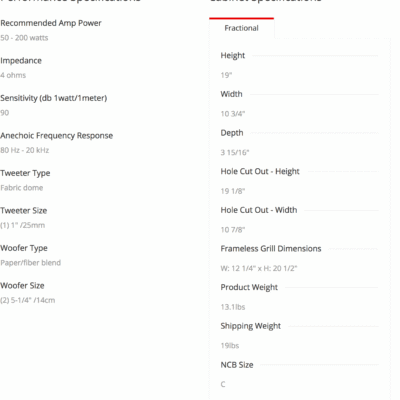Click the Frameless Grill Dimensions label
This screenshot has height=400, width=400.
click(x=271, y=249)
